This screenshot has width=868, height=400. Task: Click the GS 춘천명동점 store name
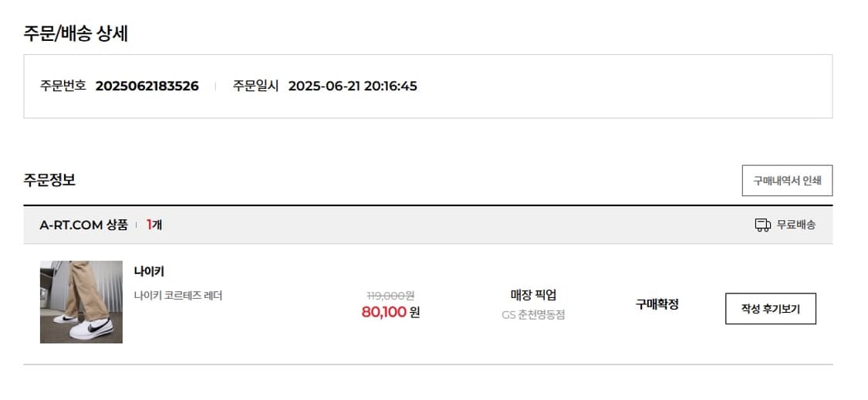click(533, 315)
